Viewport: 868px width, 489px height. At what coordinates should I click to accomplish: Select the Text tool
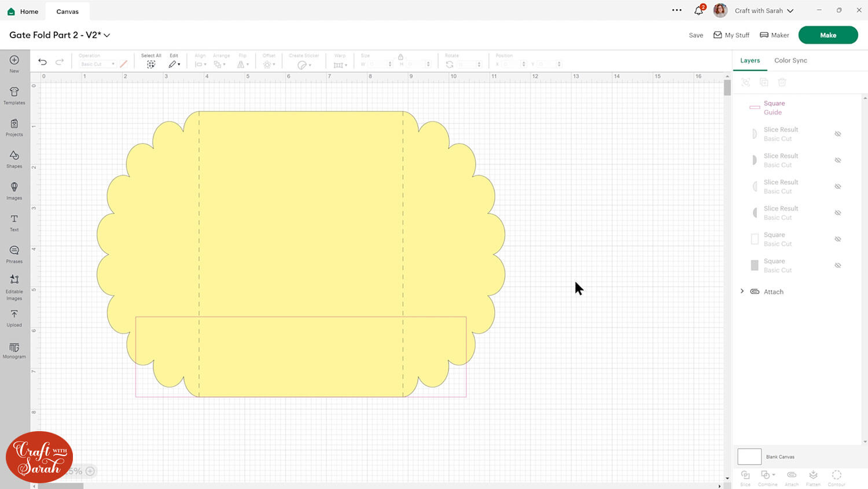point(14,222)
